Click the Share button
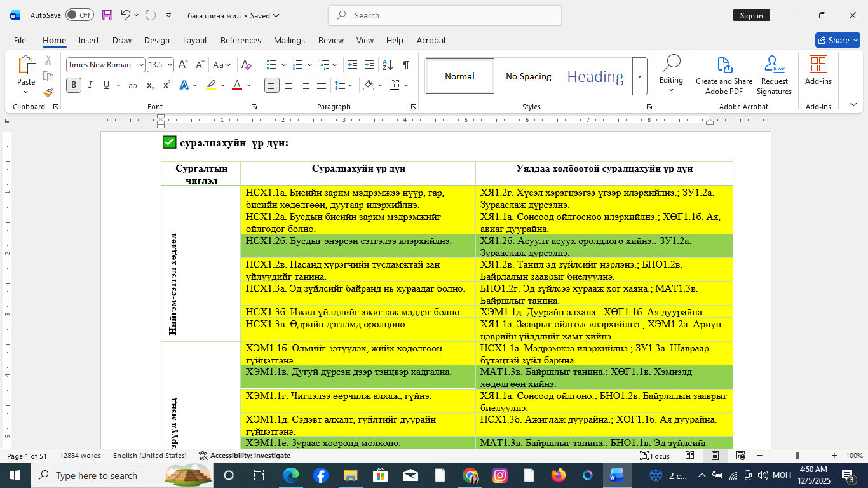This screenshot has height=488, width=868. pyautogui.click(x=837, y=40)
